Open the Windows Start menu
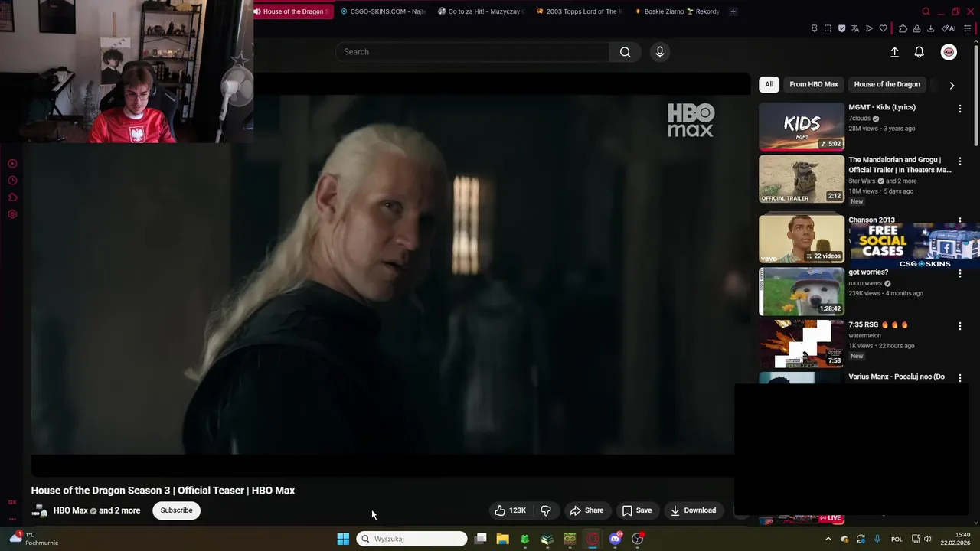The image size is (980, 551). [x=343, y=539]
